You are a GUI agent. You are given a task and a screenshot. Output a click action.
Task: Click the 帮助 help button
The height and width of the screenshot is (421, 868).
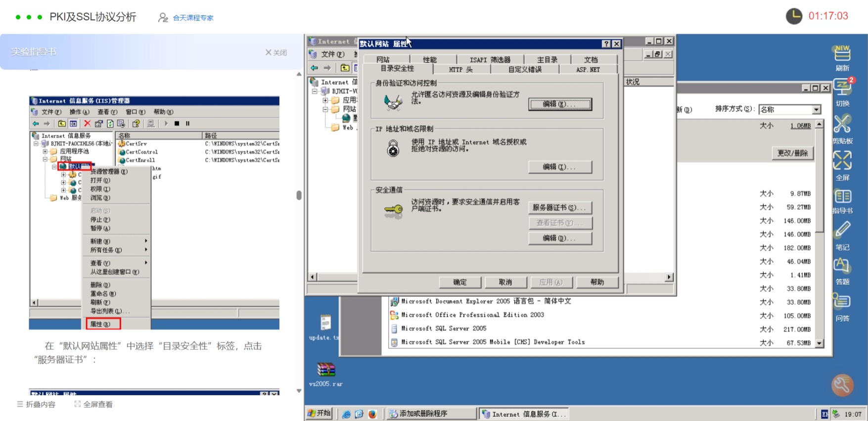click(x=597, y=282)
